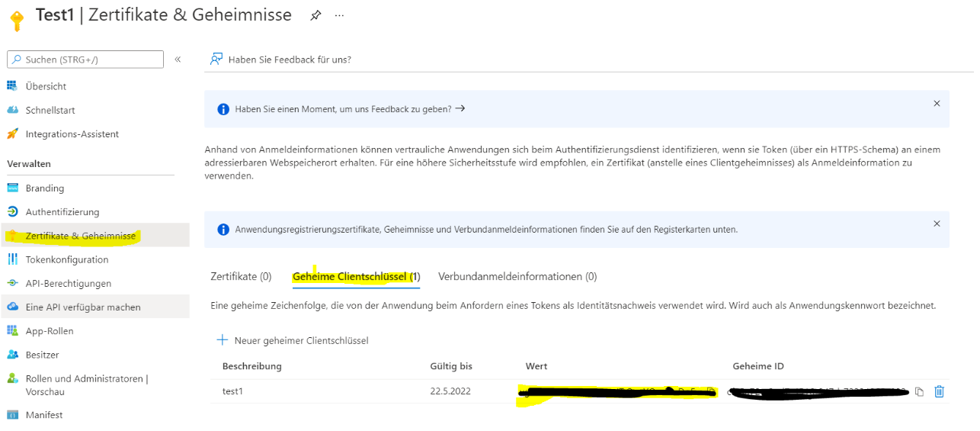Click the info icon in certificates banner
The width and height of the screenshot is (980, 431).
(223, 230)
